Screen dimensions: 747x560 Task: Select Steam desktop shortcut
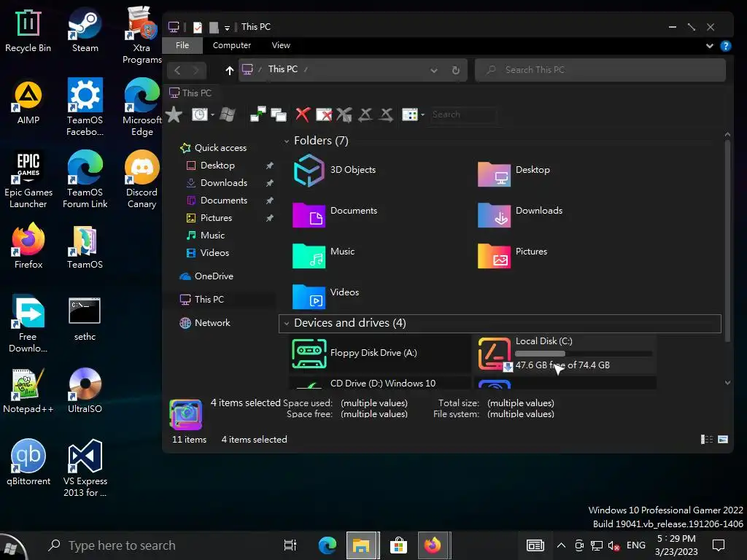coord(85,30)
